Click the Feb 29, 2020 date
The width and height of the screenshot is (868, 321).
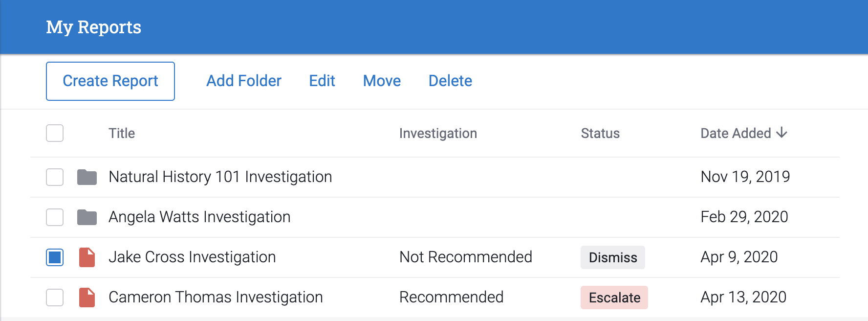(744, 217)
